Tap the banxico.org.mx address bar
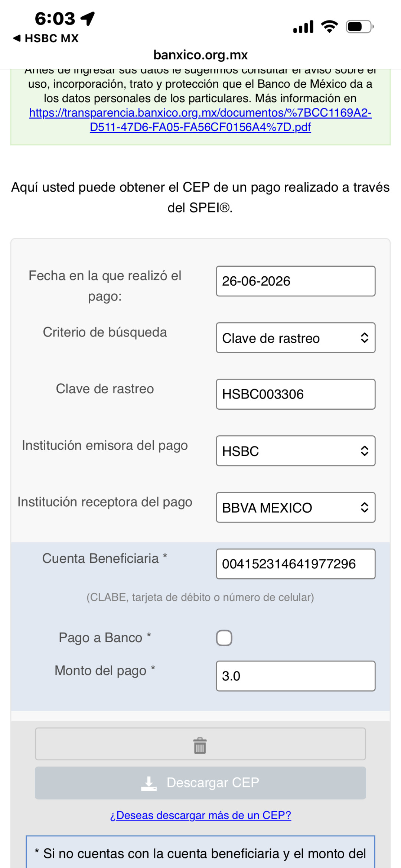Screen dimensions: 401x868 (200, 55)
